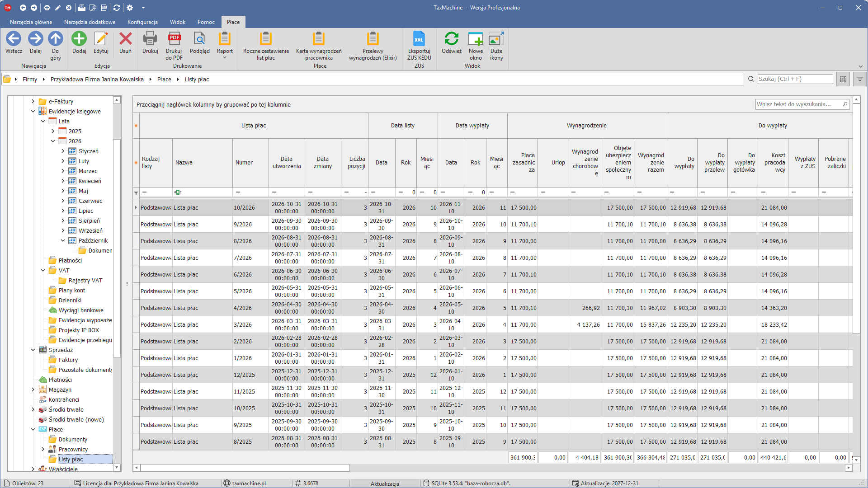Collapse the Ewidencje księgowe node
Viewport: 868px width, 488px height.
point(33,111)
